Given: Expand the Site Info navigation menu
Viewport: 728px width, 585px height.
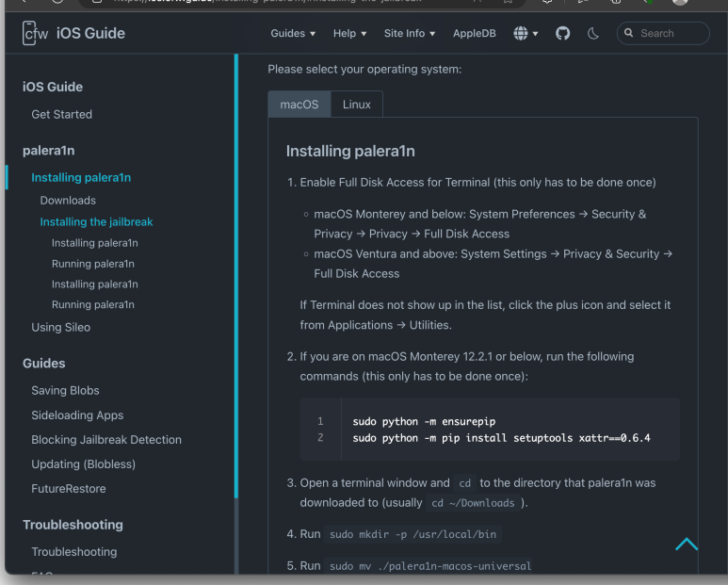Looking at the screenshot, I should tap(410, 33).
